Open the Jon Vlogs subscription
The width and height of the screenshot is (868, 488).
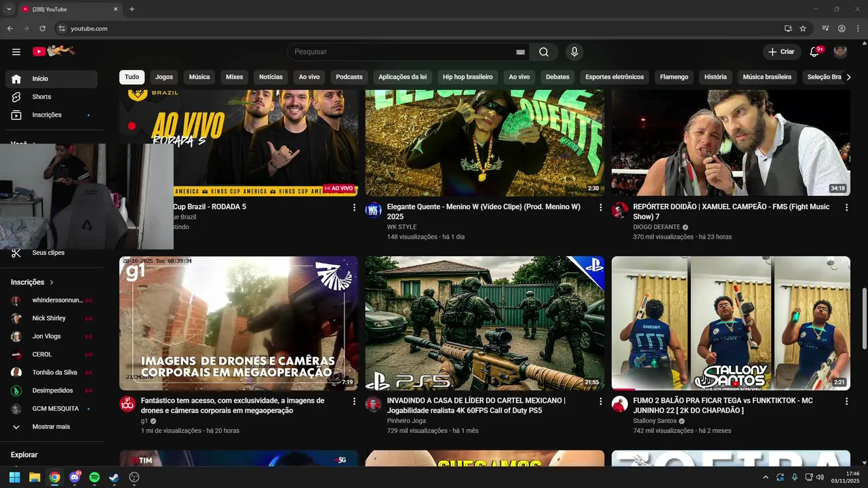coord(52,337)
